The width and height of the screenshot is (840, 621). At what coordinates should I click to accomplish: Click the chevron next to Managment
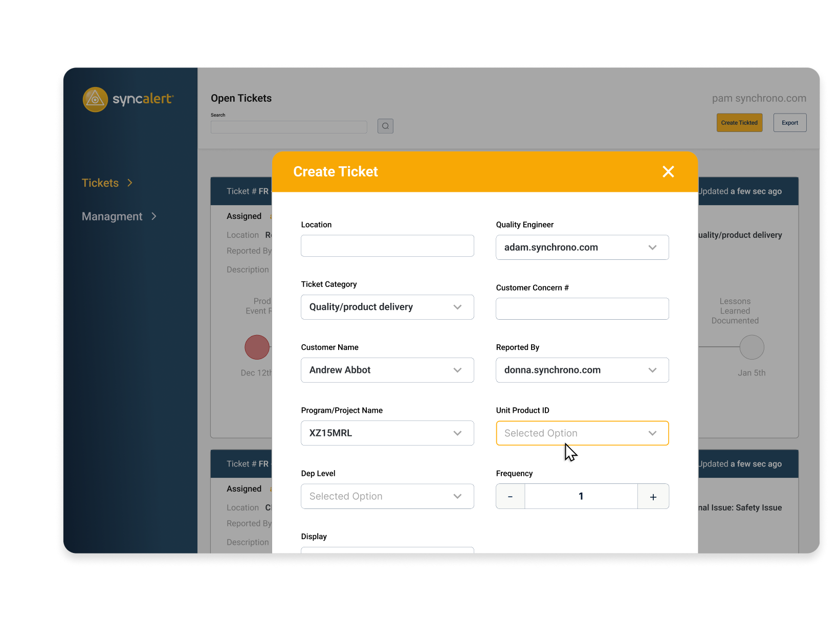154,216
